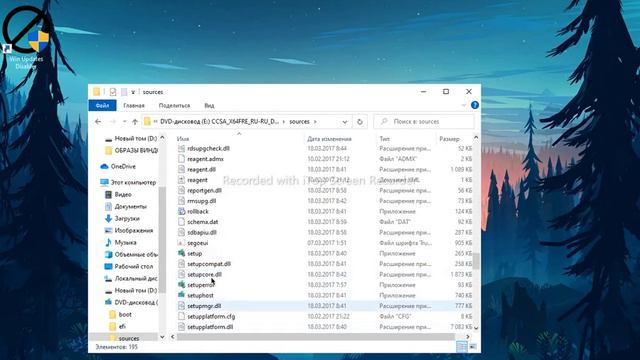Screen dimensions: 640x360
Task: Select setupcore.dll file
Action: click(204, 275)
